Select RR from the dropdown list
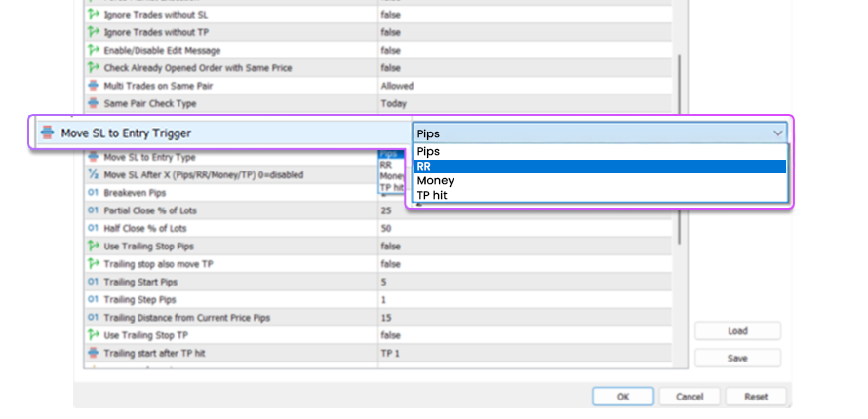The width and height of the screenshot is (868, 419). pos(599,167)
